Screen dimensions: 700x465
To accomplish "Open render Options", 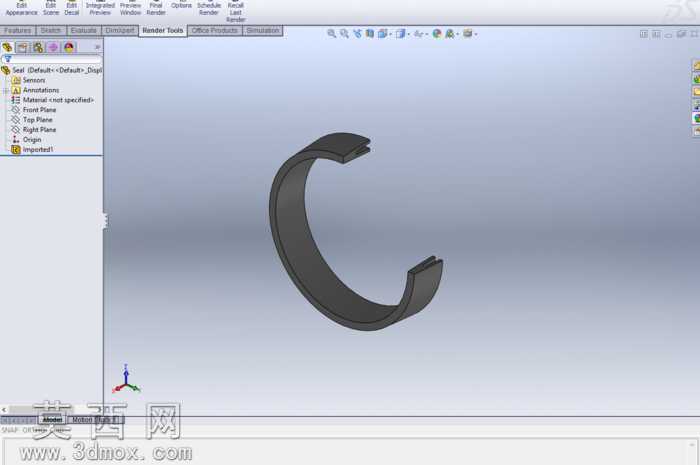I will pos(181,6).
